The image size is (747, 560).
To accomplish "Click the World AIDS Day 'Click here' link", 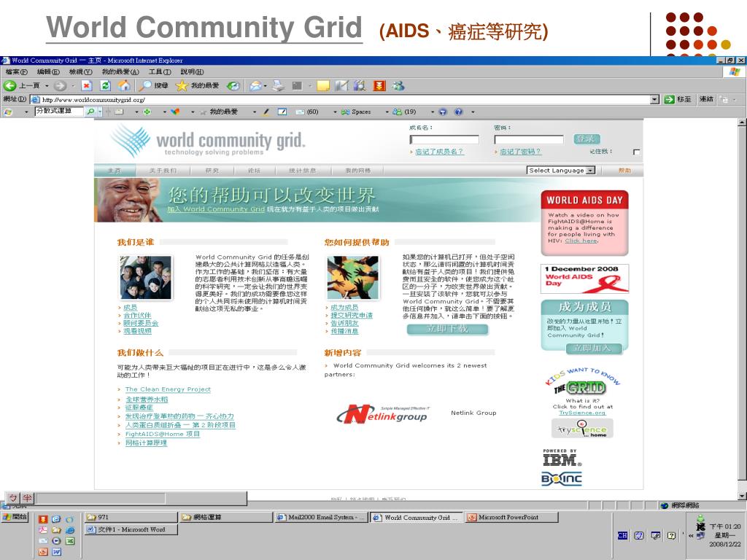I will 581,241.
